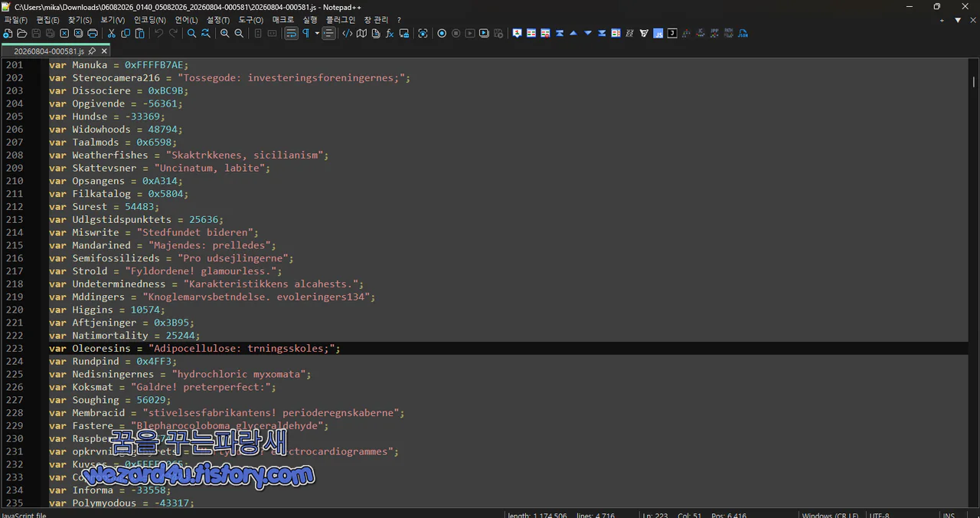Click the Save recorded macro icon
The height and width of the screenshot is (518, 980).
[x=498, y=34]
